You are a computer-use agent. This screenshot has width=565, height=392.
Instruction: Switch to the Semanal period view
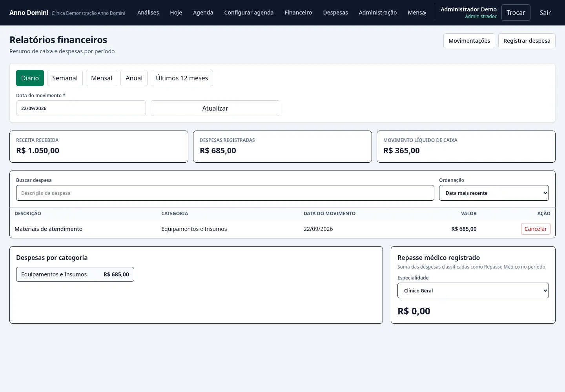[x=65, y=78]
